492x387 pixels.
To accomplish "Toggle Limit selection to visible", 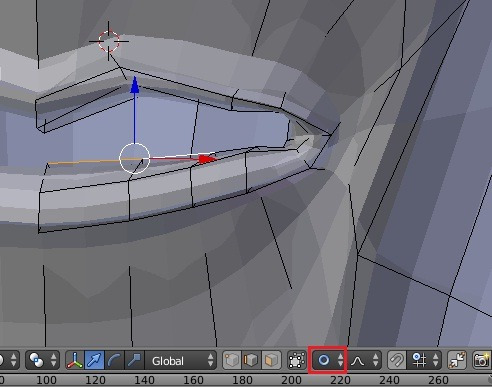I will click(296, 360).
